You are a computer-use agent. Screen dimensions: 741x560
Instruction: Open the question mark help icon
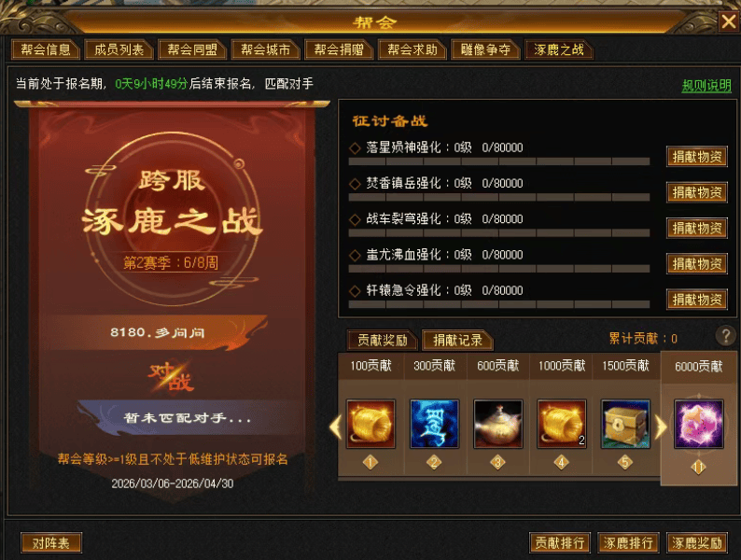725,335
